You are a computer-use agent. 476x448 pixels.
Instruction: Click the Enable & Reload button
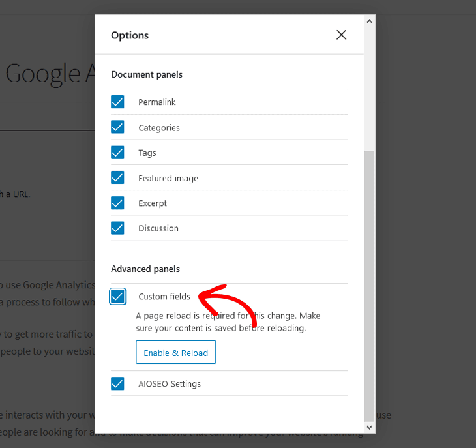click(x=176, y=352)
